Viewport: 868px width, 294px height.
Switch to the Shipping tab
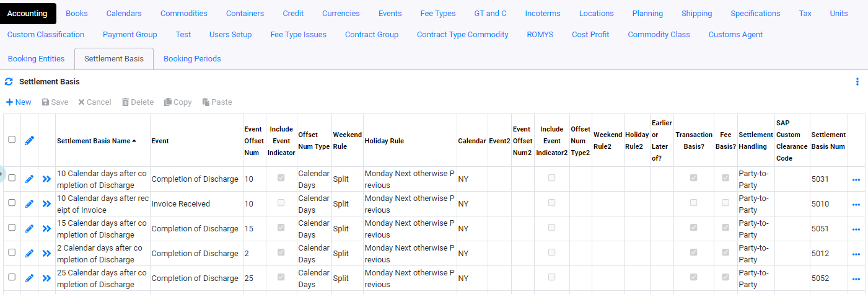click(x=696, y=13)
